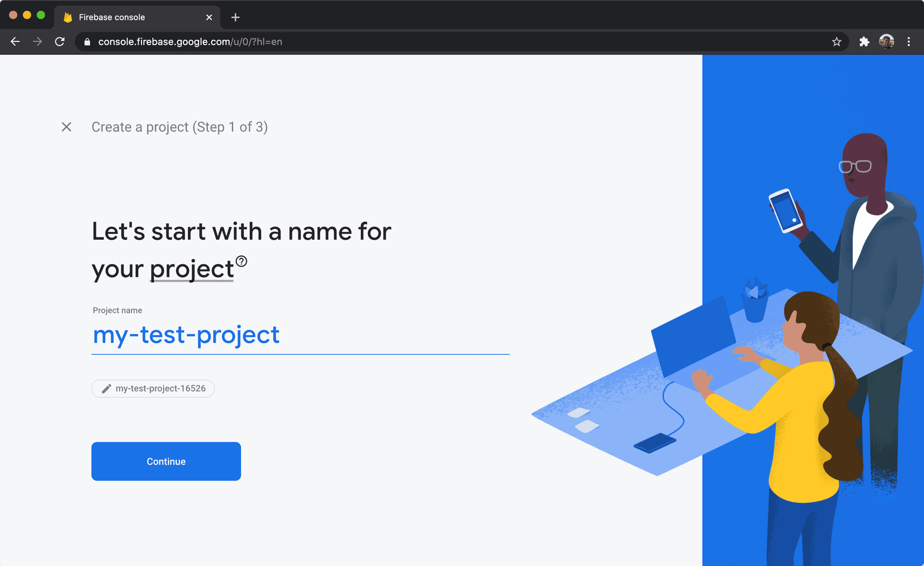Viewport: 924px width, 566px height.
Task: Click the pencil icon to edit project ID
Action: 106,388
